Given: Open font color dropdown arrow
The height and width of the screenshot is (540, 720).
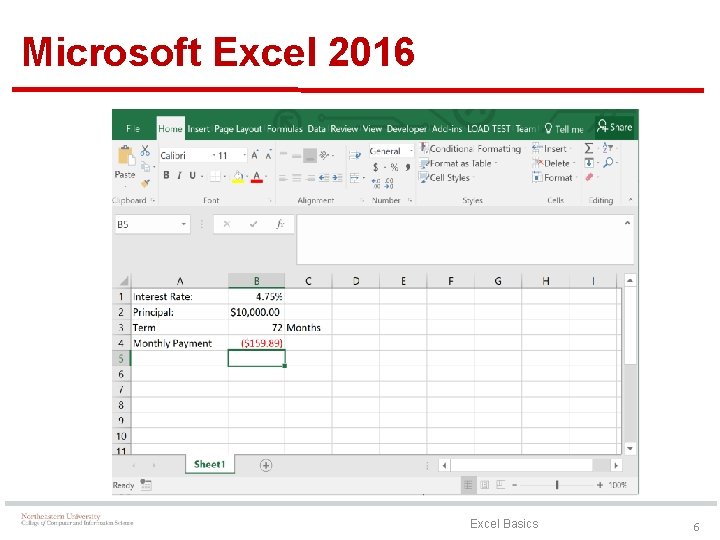Looking at the screenshot, I should 266,176.
